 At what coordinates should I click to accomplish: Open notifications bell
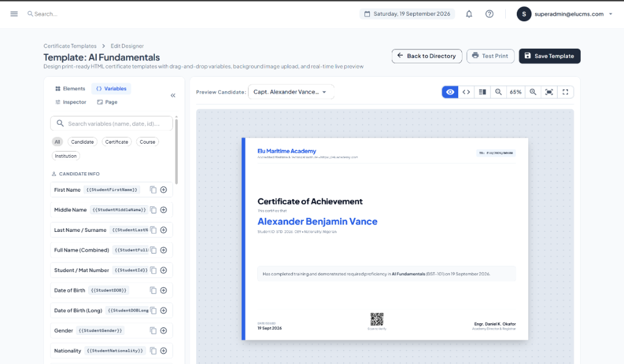pyautogui.click(x=469, y=14)
